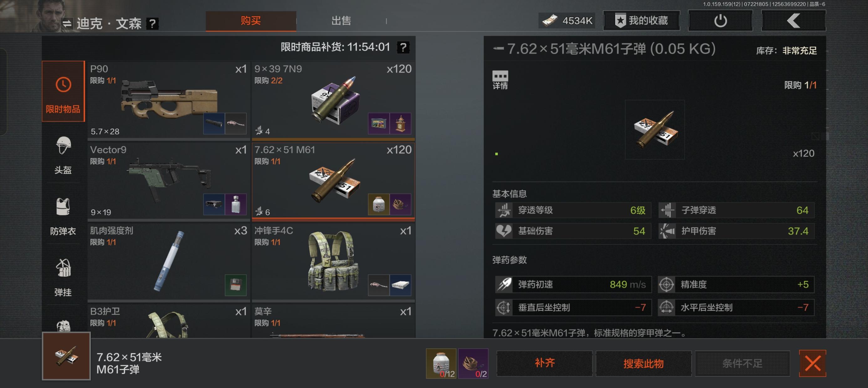868x388 pixels.
Task: Open the 详情 details icon
Action: (x=500, y=80)
